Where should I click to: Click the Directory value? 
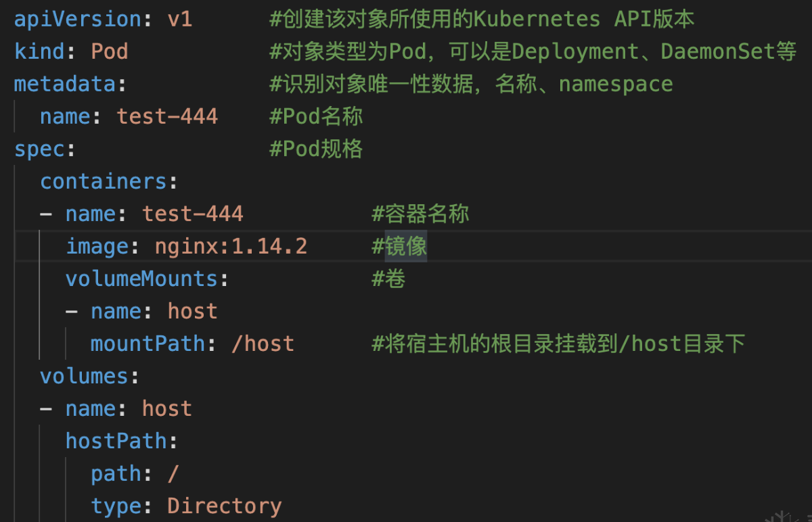click(x=224, y=506)
